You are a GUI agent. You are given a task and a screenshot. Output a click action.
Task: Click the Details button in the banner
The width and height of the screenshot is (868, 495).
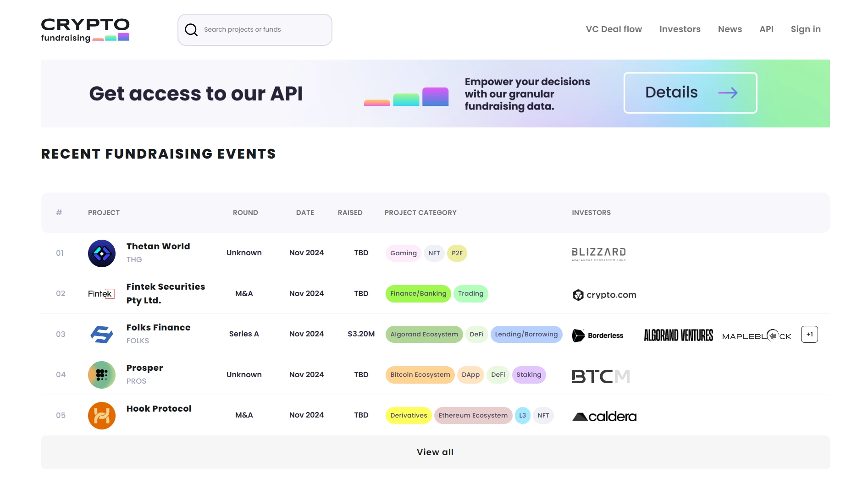click(x=690, y=93)
